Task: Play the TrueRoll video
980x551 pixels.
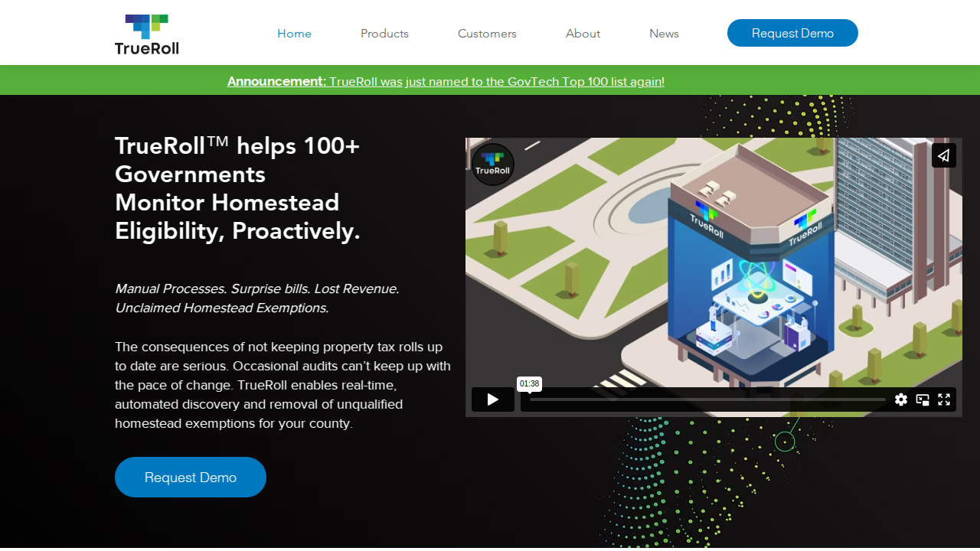Action: click(493, 399)
